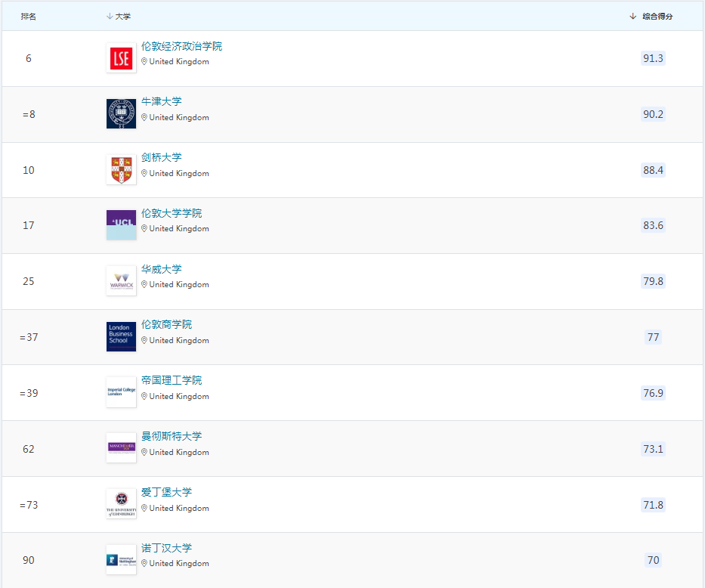Click the University of Edinburgh logo

pyautogui.click(x=121, y=504)
